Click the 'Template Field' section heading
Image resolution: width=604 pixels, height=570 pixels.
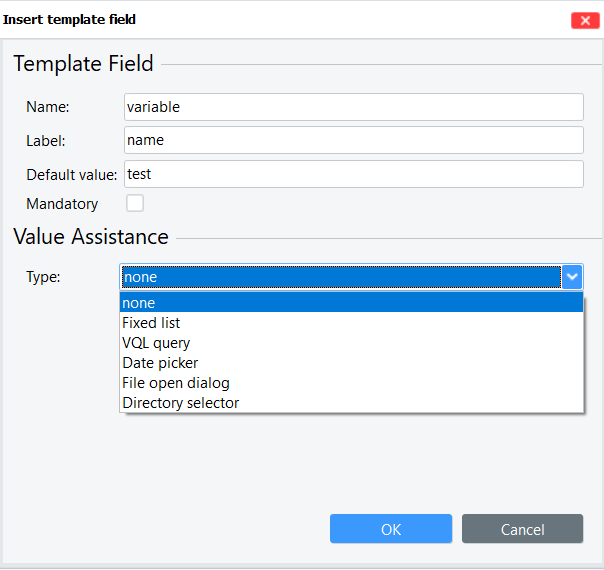(x=83, y=64)
